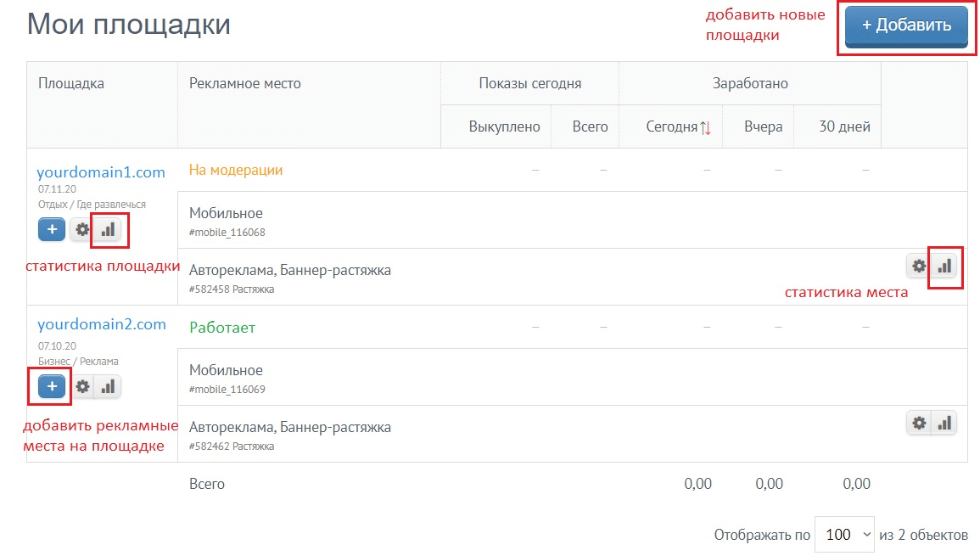
Task: Click the "Мобильное" #mobile_116069 ad place row
Action: [x=227, y=377]
